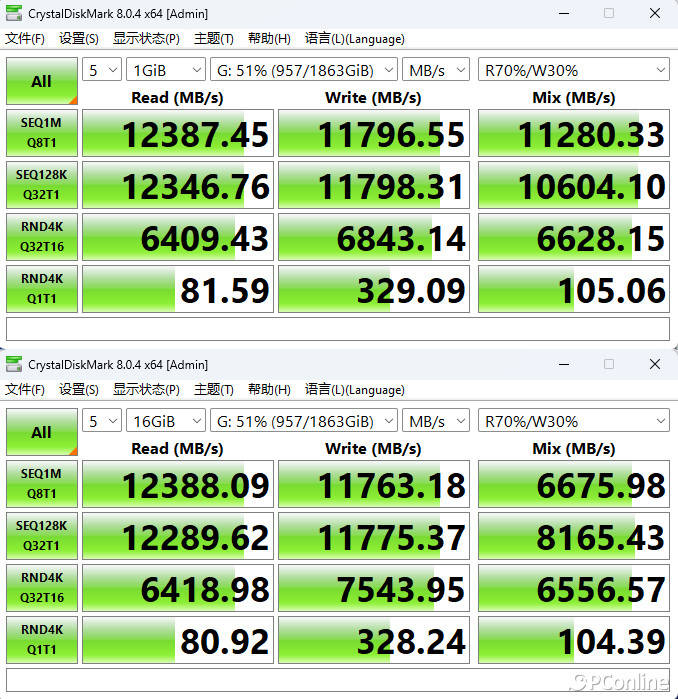
Task: Run all benchmarks in the top window
Action: coord(41,81)
